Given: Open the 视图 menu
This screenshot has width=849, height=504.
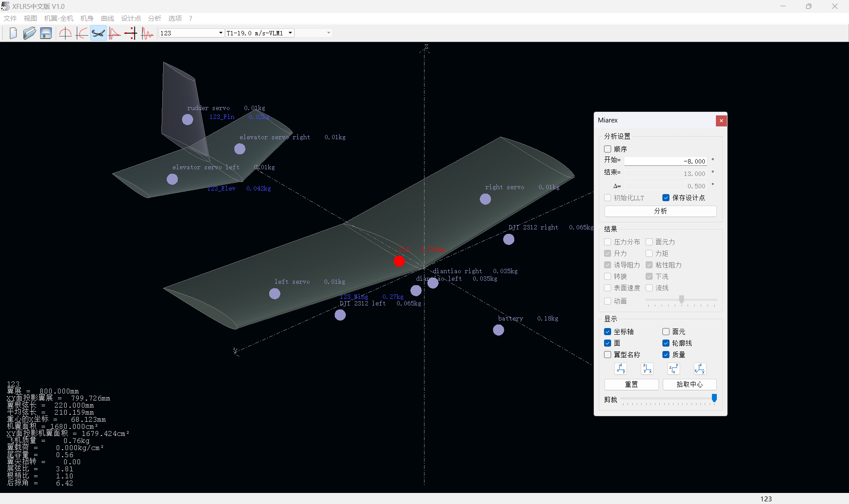Looking at the screenshot, I should pos(31,18).
